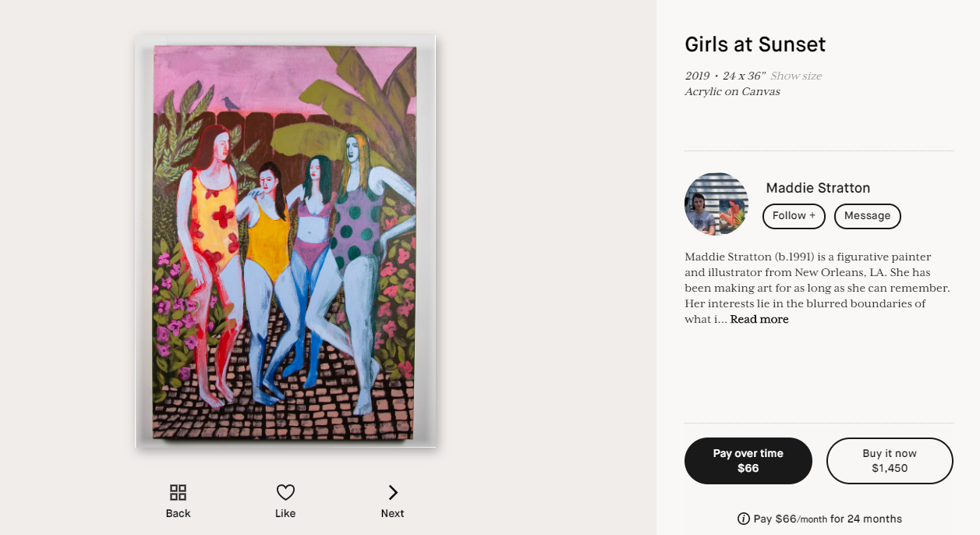
Task: Click "Read more" in the artist bio
Action: [x=759, y=319]
